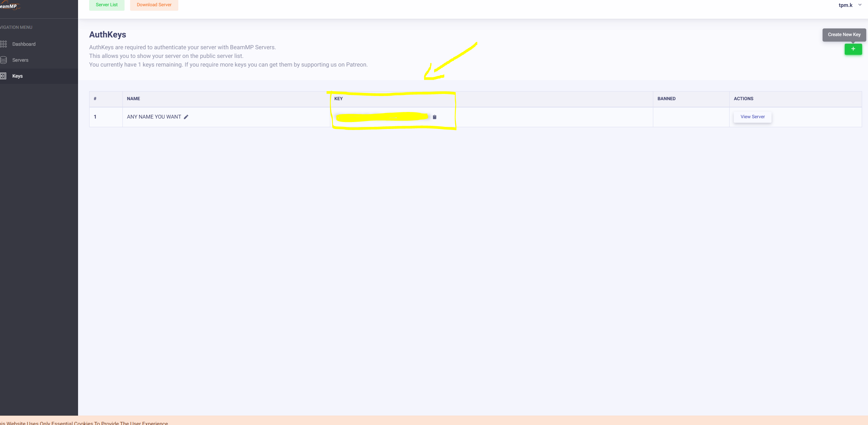Copy the key using the clipboard icon

pos(434,117)
